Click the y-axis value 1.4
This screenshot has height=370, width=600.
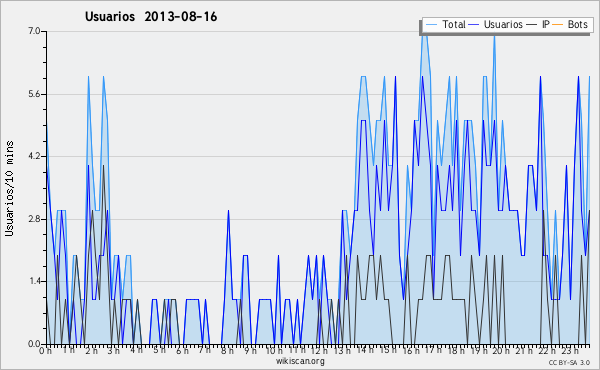pos(34,282)
